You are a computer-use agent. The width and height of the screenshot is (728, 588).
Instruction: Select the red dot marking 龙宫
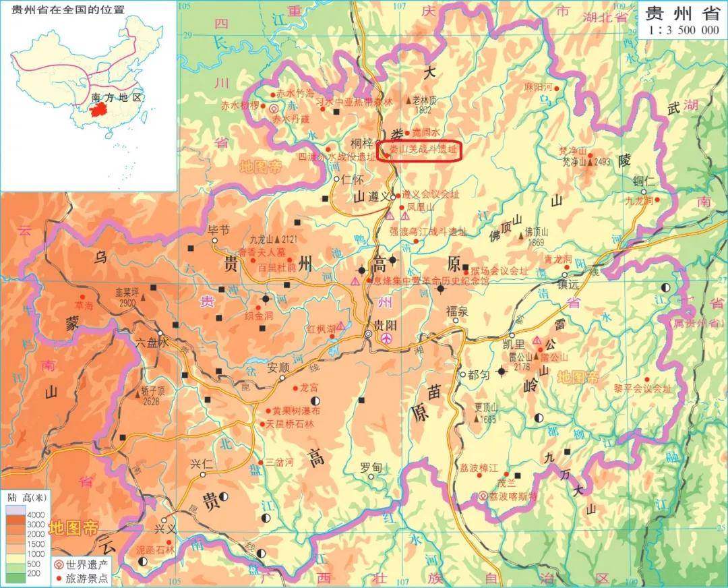pyautogui.click(x=295, y=388)
